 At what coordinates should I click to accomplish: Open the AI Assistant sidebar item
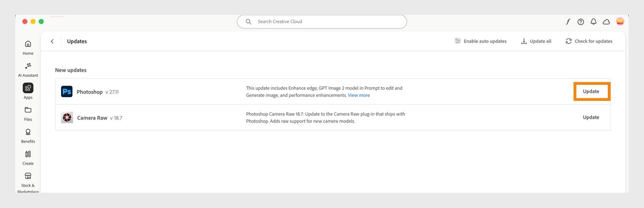pyautogui.click(x=28, y=69)
